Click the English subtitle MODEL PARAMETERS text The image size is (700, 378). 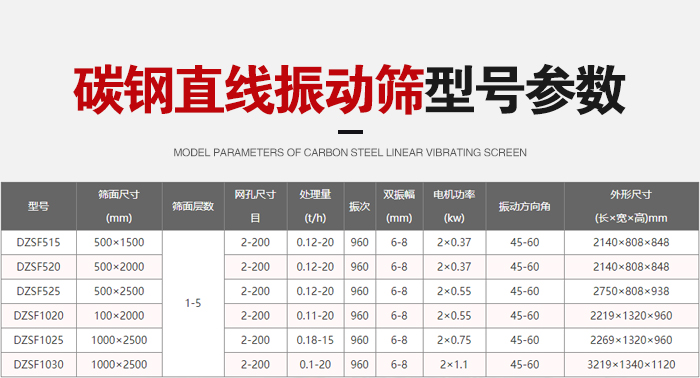(x=350, y=153)
